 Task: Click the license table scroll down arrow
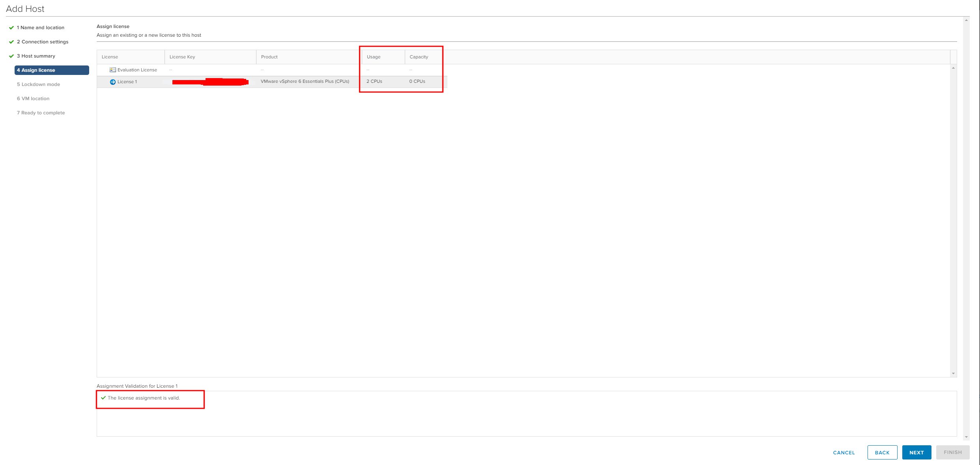953,373
